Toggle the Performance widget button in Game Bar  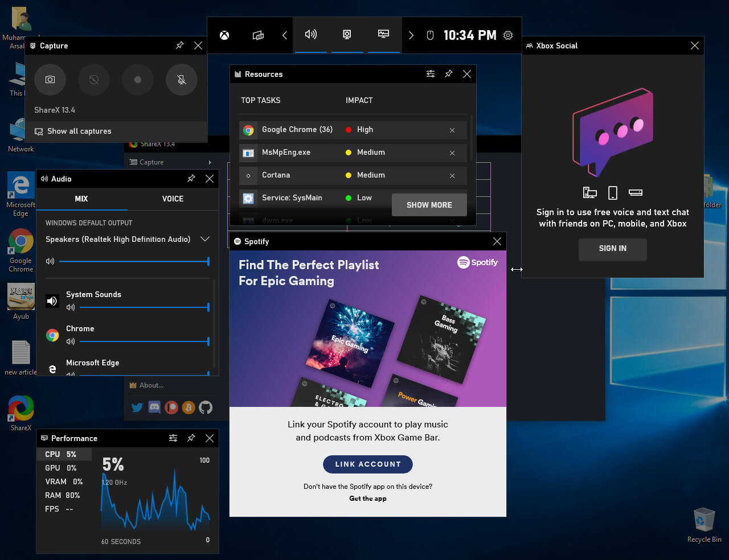pos(384,35)
